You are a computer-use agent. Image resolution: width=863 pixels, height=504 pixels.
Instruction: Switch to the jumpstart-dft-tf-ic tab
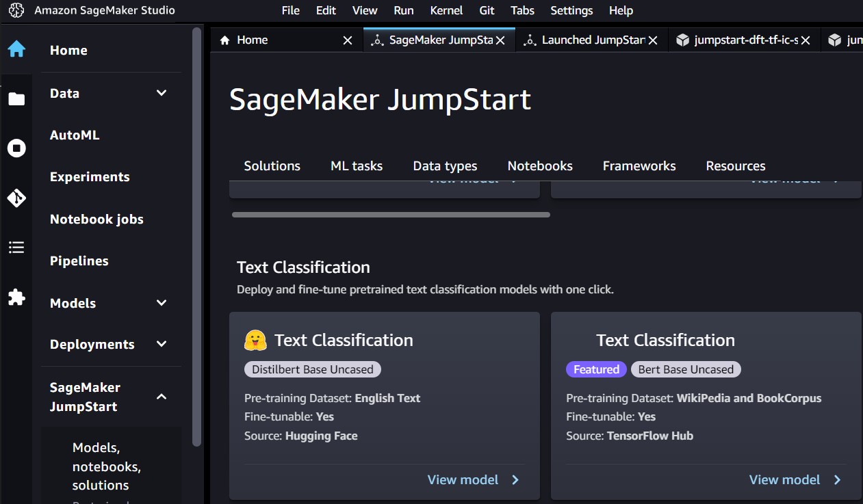745,40
